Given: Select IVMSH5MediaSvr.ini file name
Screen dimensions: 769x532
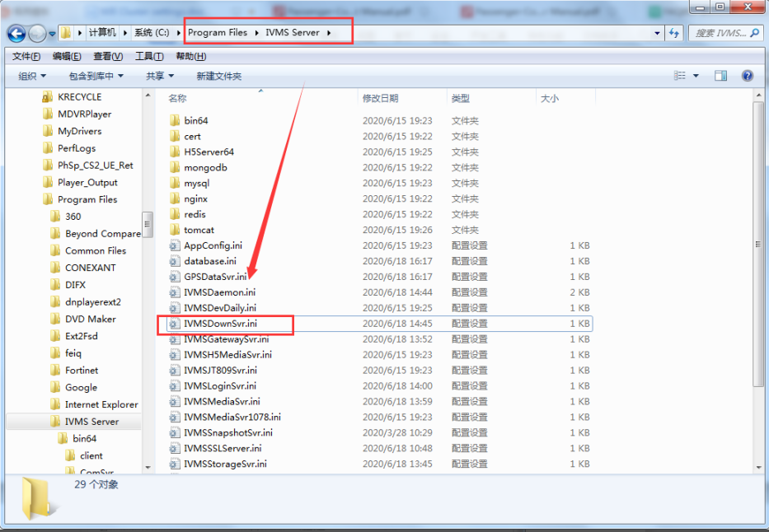Looking at the screenshot, I should pos(227,355).
